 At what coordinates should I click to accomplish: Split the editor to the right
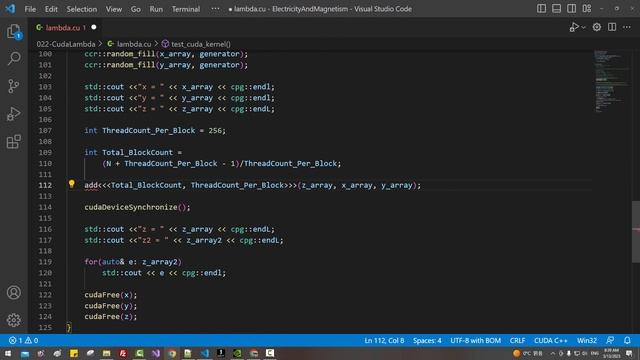[x=612, y=27]
